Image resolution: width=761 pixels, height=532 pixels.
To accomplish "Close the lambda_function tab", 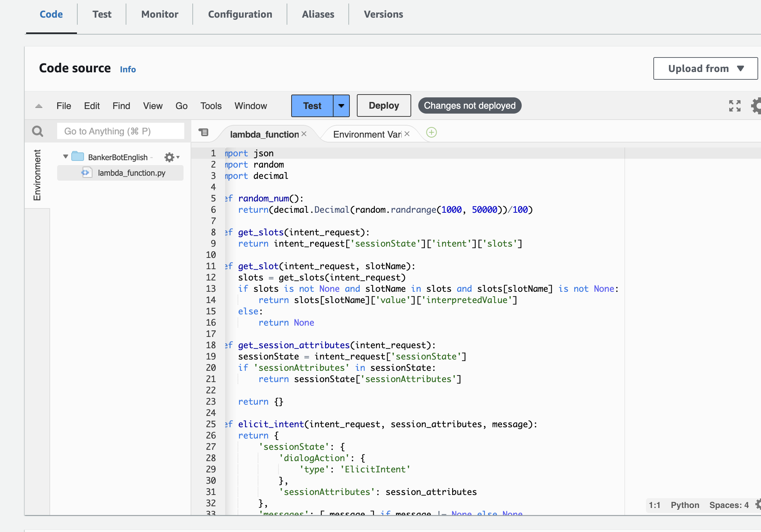I will (304, 134).
